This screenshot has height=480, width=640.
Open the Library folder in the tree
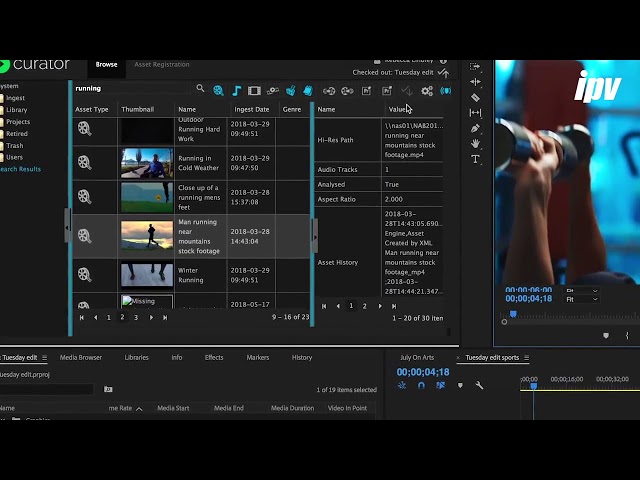click(17, 110)
